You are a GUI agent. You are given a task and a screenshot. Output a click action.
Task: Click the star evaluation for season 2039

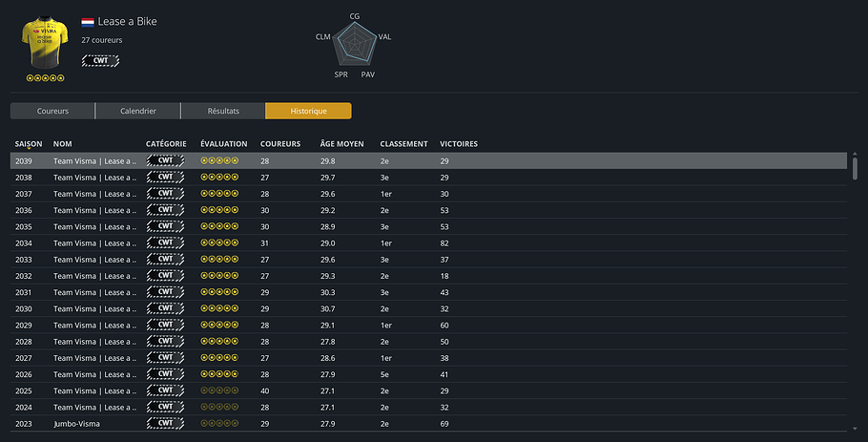[219, 160]
